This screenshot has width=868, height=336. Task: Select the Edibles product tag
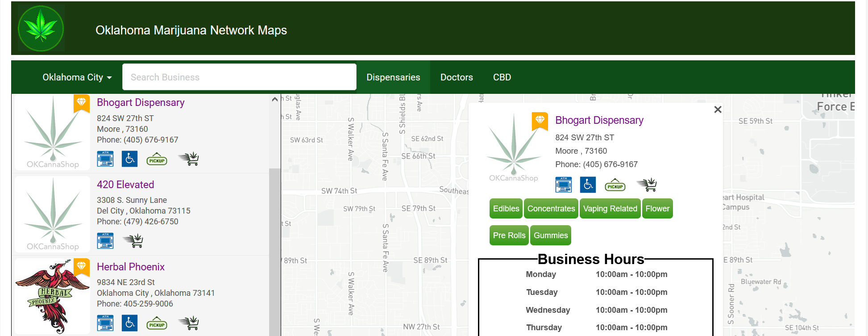[506, 209]
